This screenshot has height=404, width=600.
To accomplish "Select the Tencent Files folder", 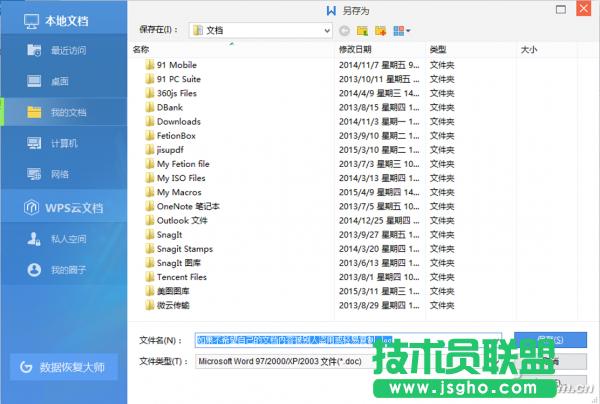I will [x=181, y=277].
